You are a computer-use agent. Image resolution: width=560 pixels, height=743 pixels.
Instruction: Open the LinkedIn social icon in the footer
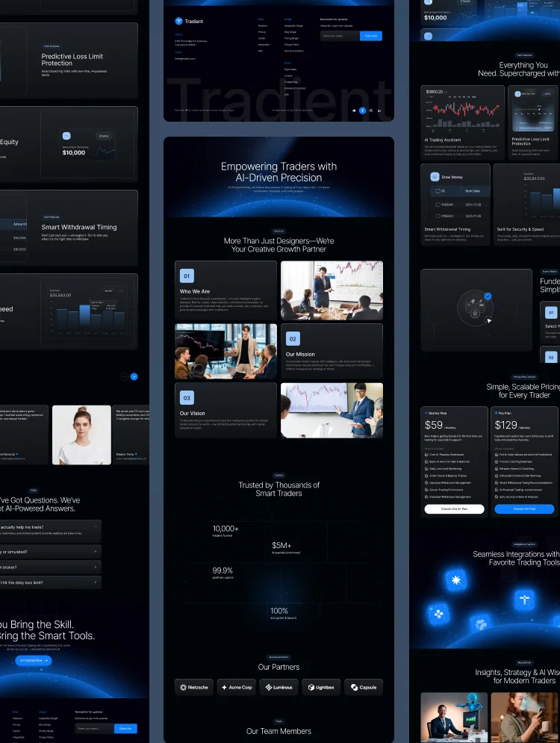379,111
